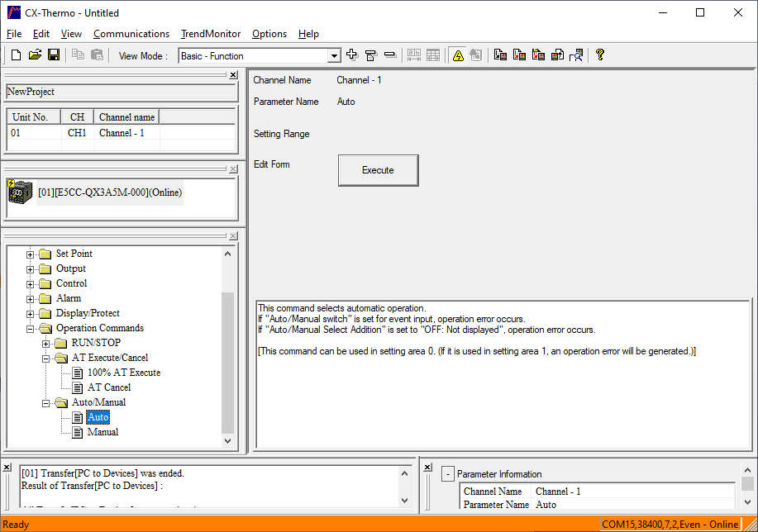Open the Help menu
The image size is (758, 532).
[308, 34]
